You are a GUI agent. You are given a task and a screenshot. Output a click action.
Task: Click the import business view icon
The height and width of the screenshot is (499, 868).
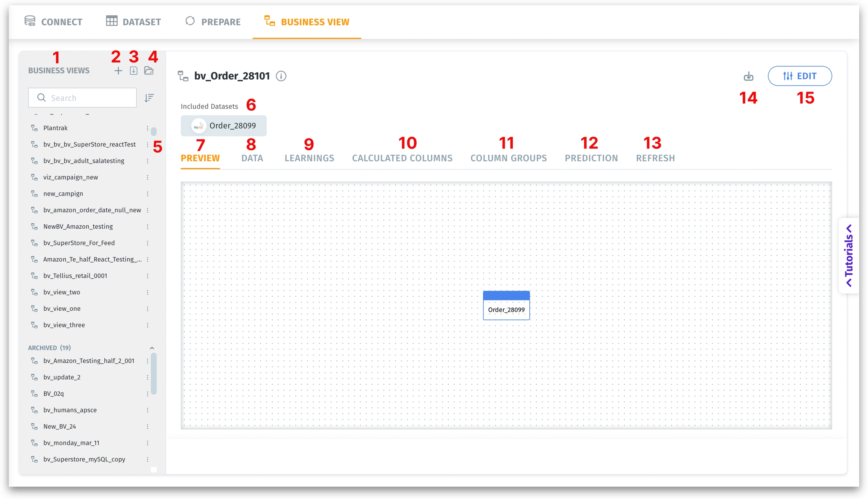pos(133,71)
